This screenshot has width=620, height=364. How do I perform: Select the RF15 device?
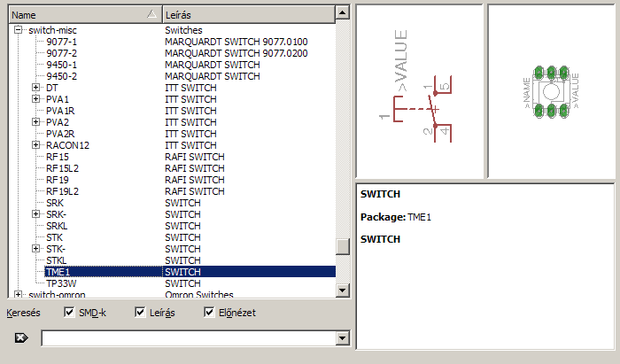[x=58, y=157]
